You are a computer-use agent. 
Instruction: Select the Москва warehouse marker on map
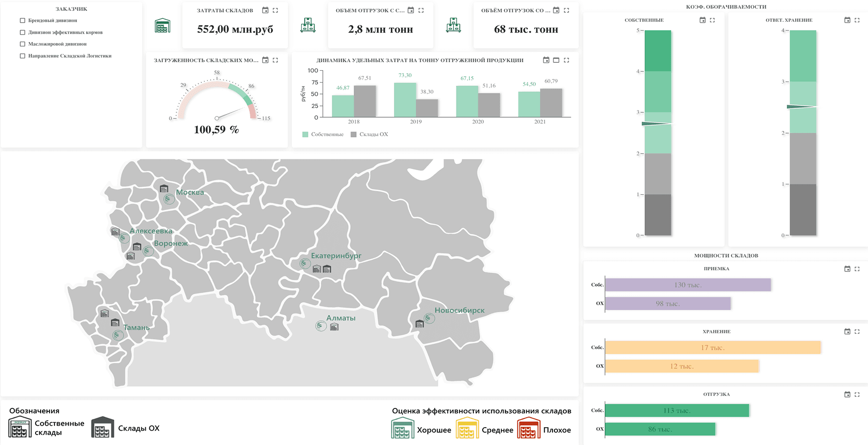point(164,189)
